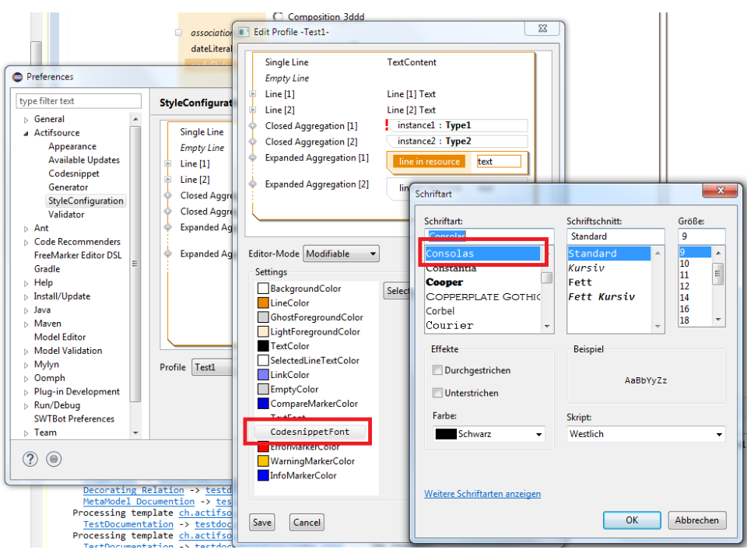Screen dimensions: 747x560
Task: Select Codesnippet in preferences tree
Action: (x=74, y=173)
